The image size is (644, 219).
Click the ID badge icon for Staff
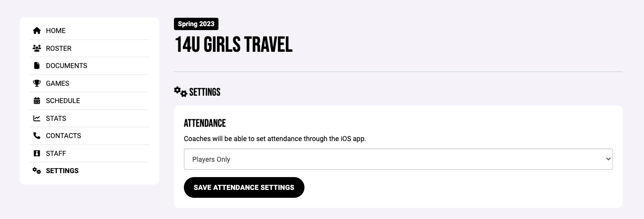37,153
